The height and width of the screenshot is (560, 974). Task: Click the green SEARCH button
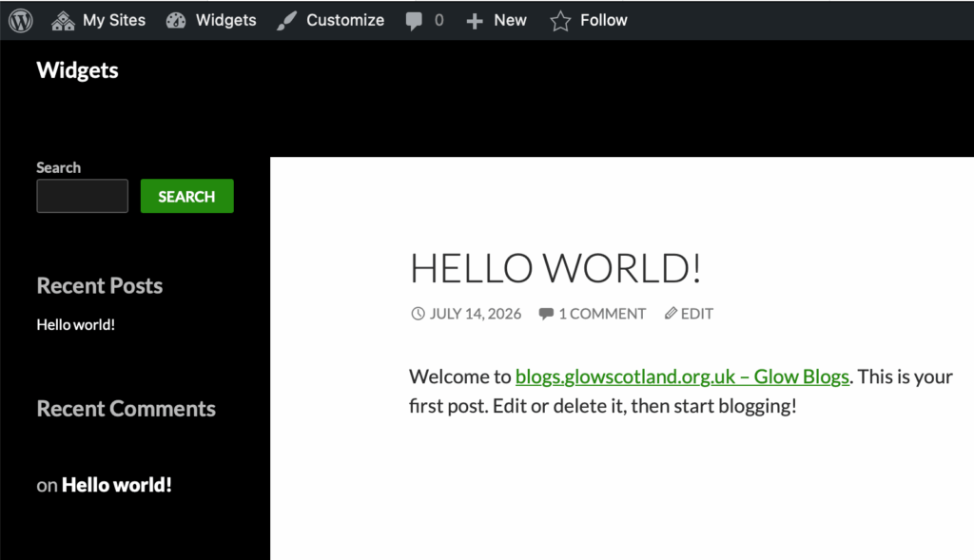point(187,196)
